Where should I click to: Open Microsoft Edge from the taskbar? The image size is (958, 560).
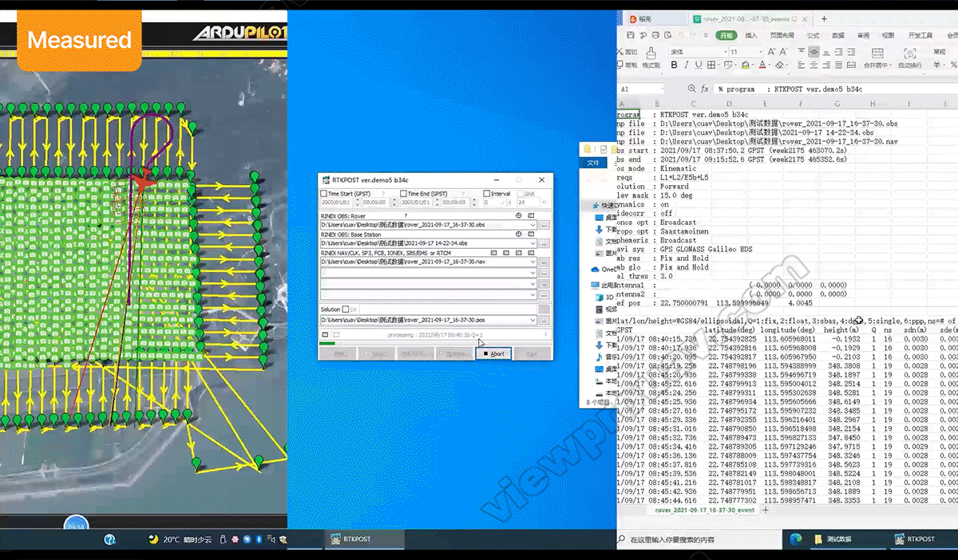[x=796, y=539]
